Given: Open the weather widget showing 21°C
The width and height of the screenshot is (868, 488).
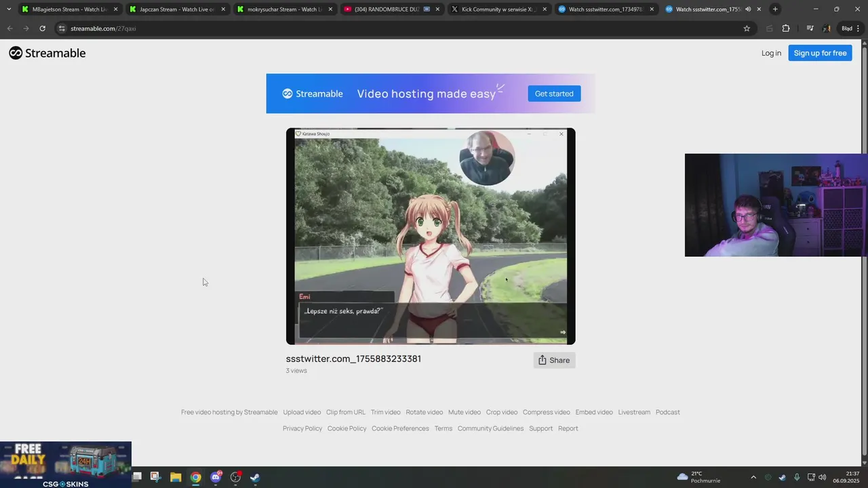Looking at the screenshot, I should tap(698, 477).
